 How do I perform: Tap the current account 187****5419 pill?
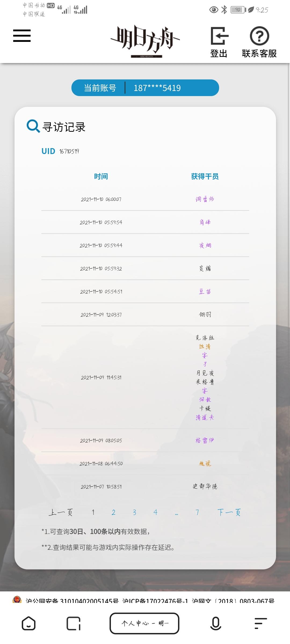tap(145, 88)
